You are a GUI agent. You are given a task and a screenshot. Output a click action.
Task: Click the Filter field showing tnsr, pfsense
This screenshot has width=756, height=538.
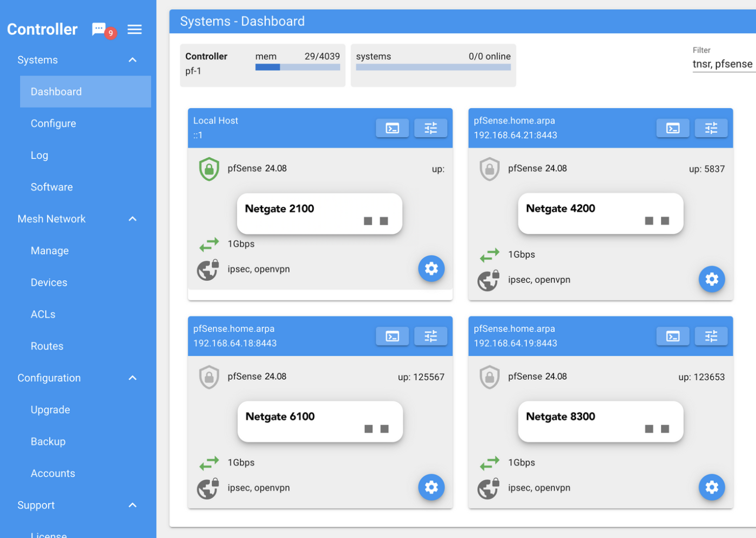pos(724,63)
